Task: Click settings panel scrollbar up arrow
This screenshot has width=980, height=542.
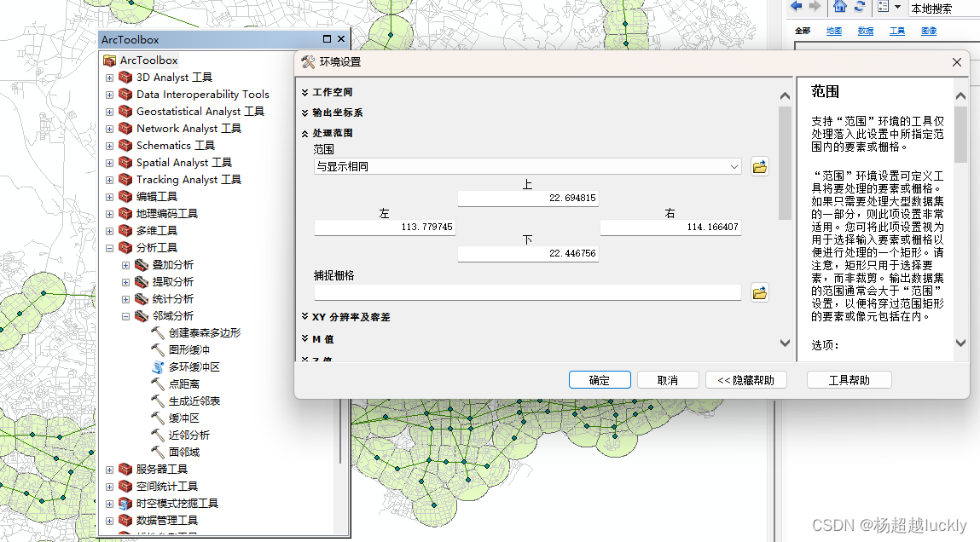Action: coord(785,96)
